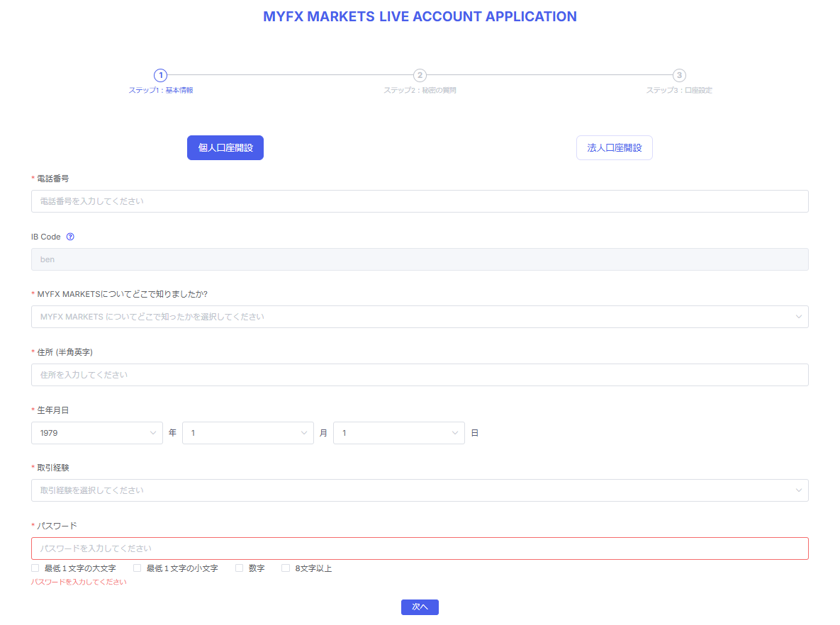The width and height of the screenshot is (840, 625).
Task: Toggle the 最低1文字の大文字 checkbox
Action: tap(35, 568)
